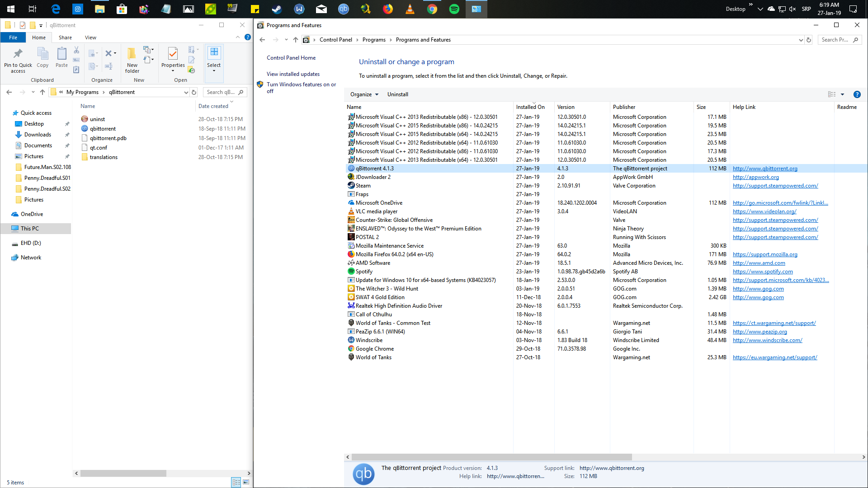Follow the qBittorrent help link
This screenshot has height=488, width=868.
pos(765,169)
